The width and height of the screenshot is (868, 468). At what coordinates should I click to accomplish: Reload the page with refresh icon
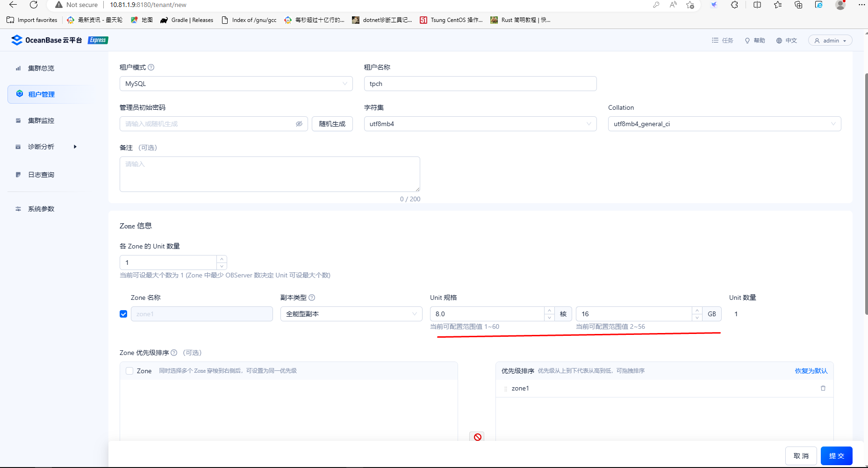(34, 5)
